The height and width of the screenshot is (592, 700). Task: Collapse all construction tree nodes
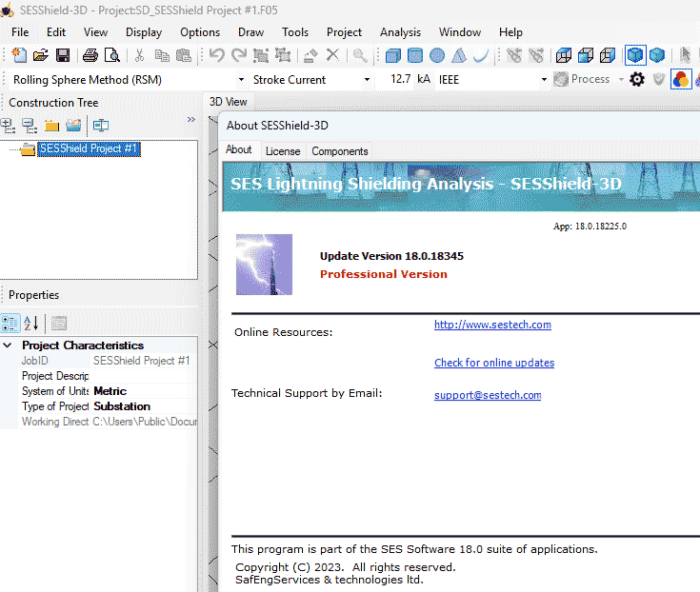tap(30, 126)
